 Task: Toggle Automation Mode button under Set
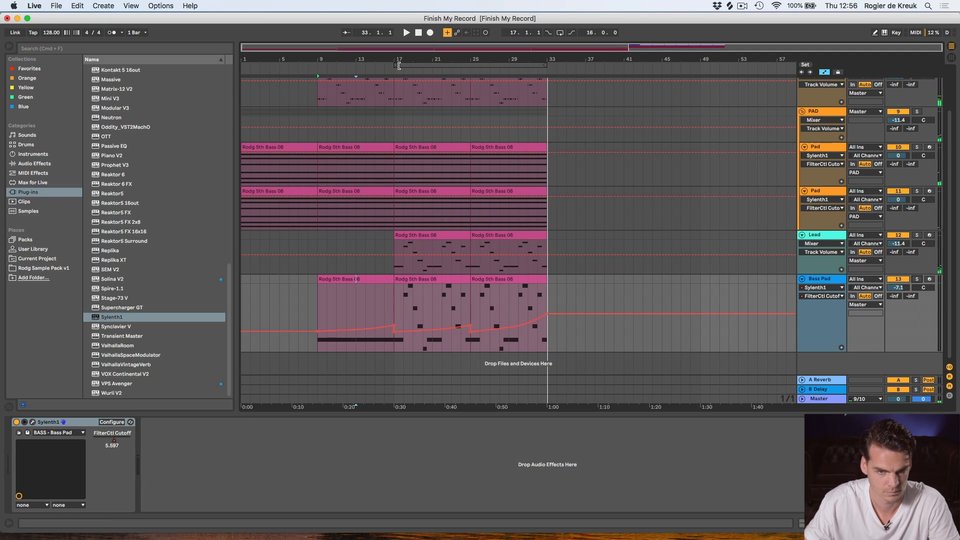824,72
